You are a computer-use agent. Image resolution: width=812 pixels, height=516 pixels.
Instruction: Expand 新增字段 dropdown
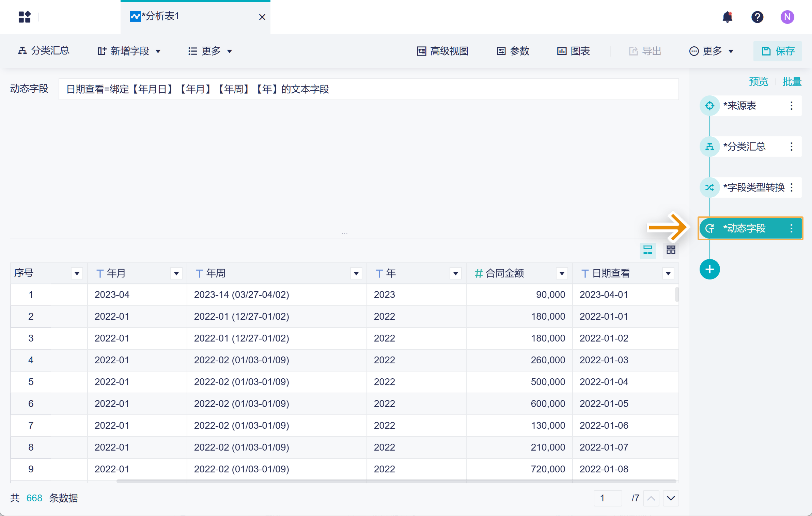(129, 51)
